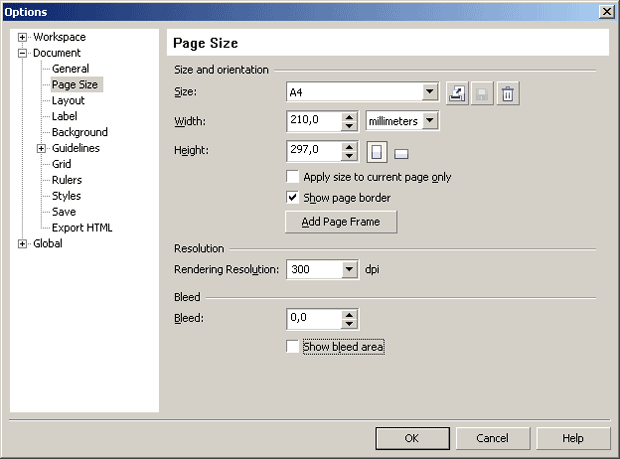Click the Add Page Frame button

(341, 222)
